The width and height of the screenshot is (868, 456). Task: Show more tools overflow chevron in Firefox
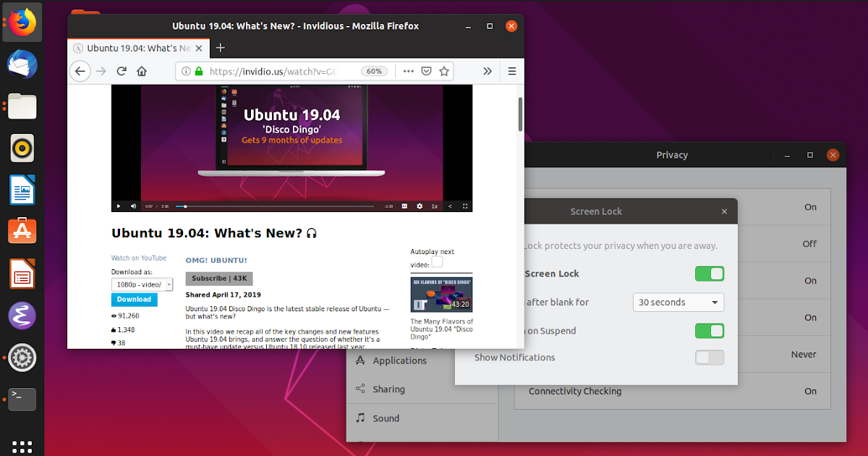(x=488, y=71)
